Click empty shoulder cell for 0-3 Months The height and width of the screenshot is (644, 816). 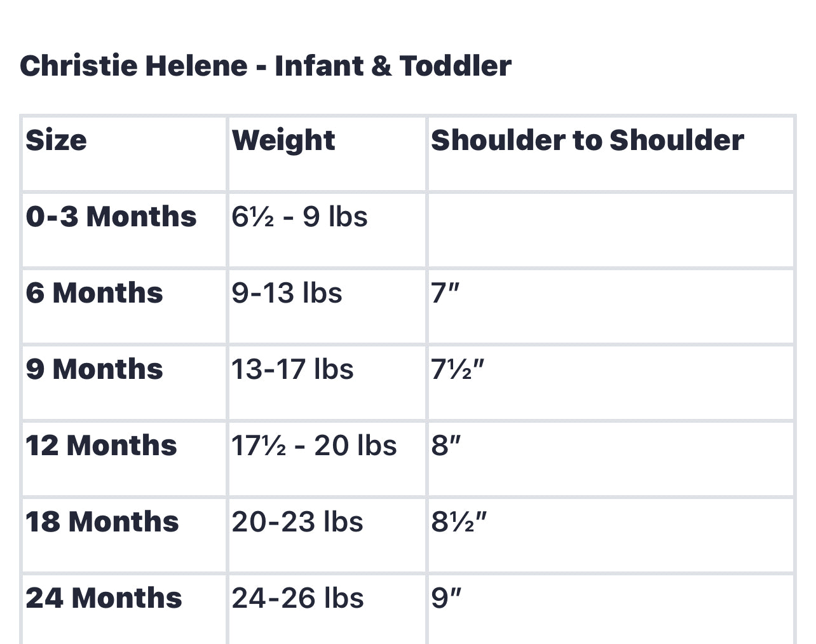610,230
